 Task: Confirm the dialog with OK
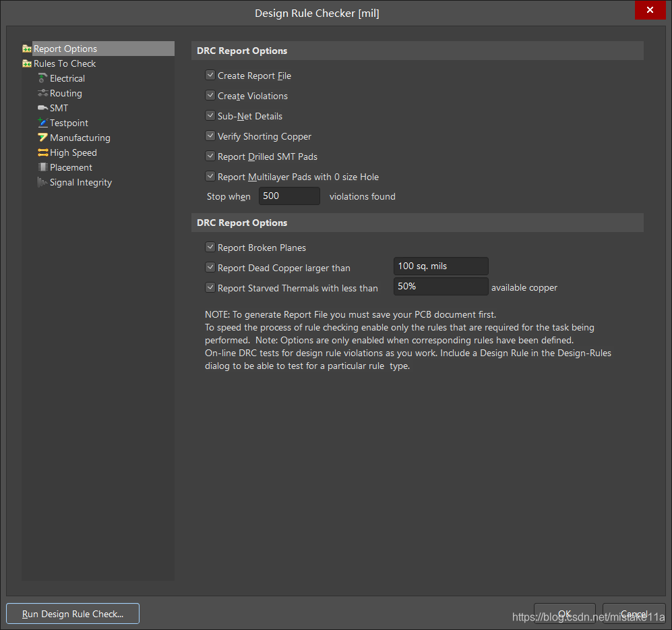click(564, 614)
